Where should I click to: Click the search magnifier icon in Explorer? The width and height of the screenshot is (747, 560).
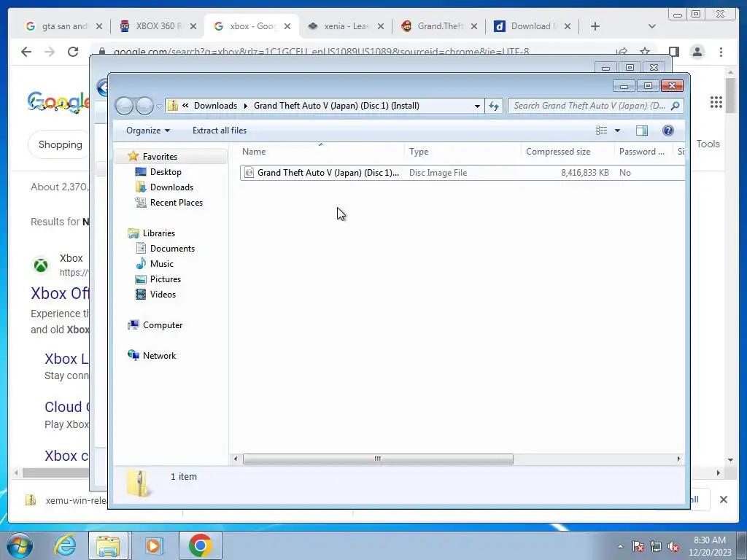click(675, 106)
